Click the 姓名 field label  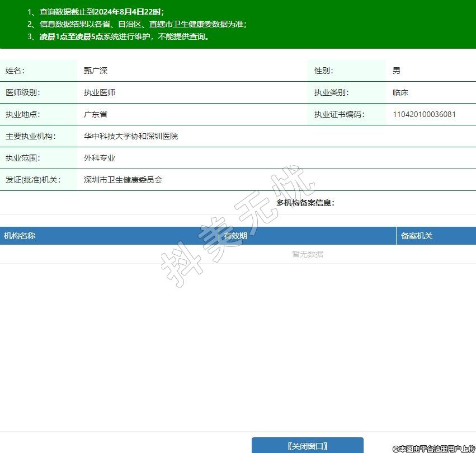click(15, 71)
